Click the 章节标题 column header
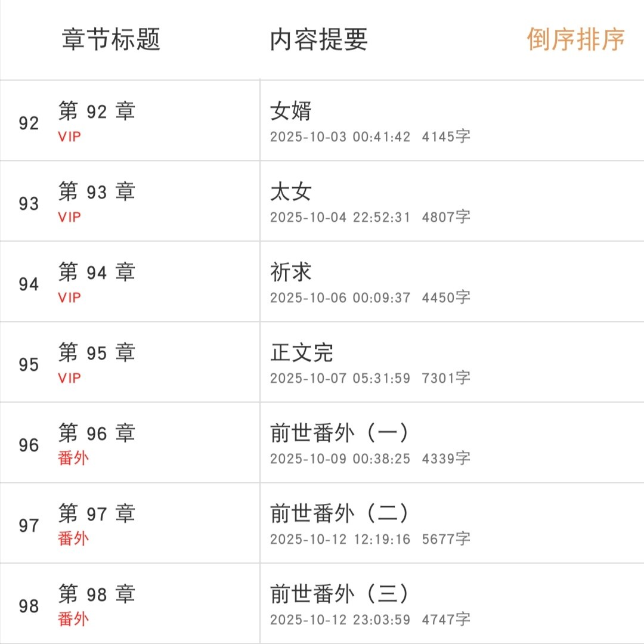This screenshot has width=644, height=644. click(111, 39)
